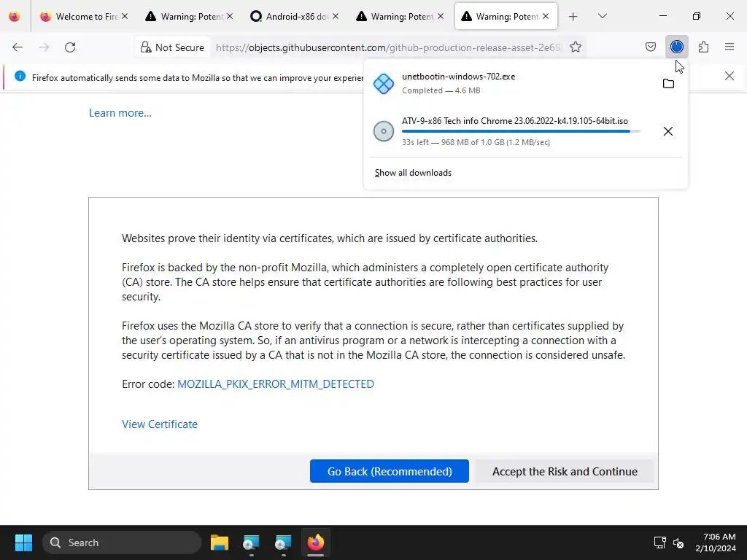Open the network status tray icon
This screenshot has height=560, width=747.
click(x=659, y=542)
